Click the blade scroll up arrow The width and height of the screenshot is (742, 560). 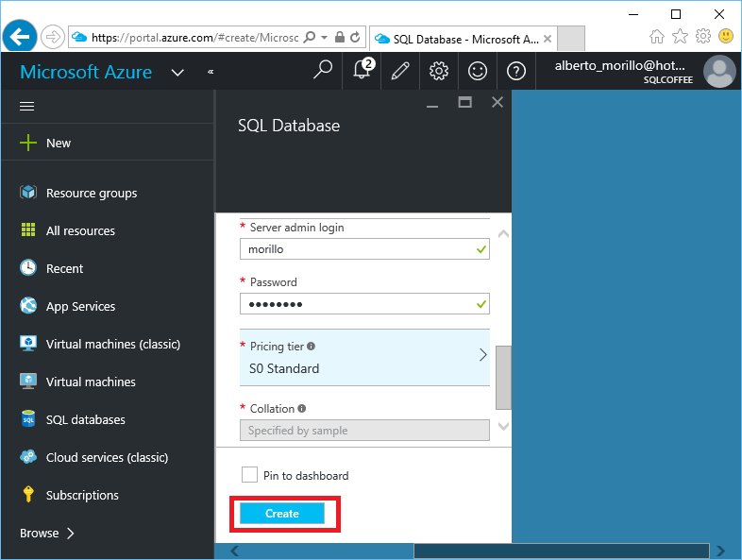(x=503, y=234)
